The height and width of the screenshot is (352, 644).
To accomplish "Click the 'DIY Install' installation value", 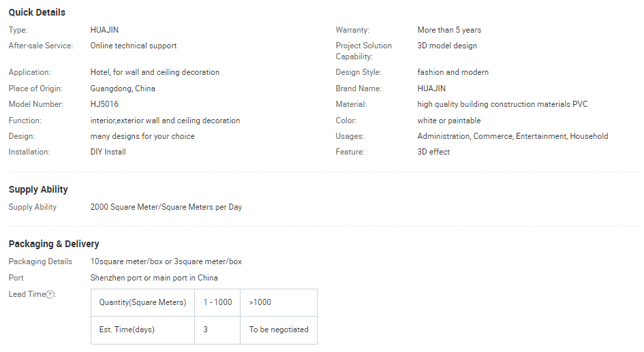I will 108,152.
